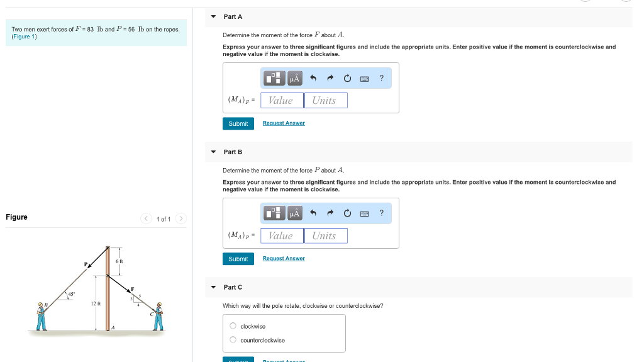
Task: Reset the Part A answer field
Action: pos(347,79)
